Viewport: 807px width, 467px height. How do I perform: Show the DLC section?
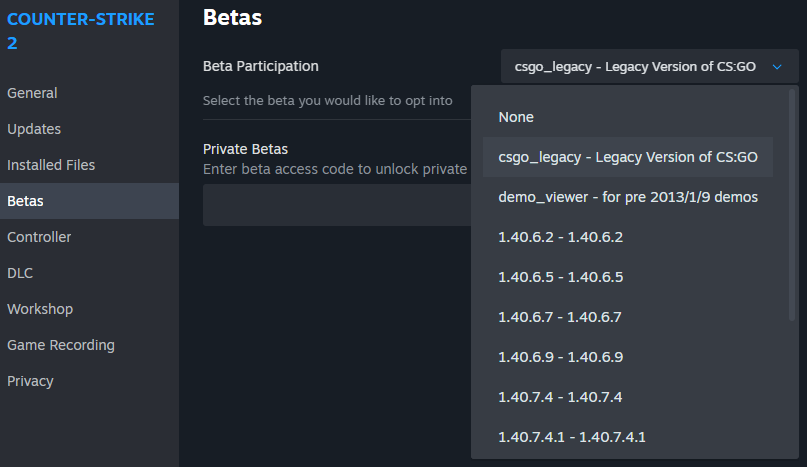click(20, 273)
